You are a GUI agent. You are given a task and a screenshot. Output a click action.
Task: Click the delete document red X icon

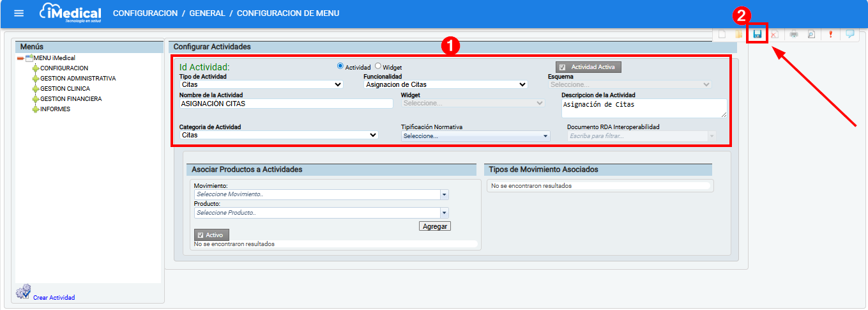[x=774, y=35]
